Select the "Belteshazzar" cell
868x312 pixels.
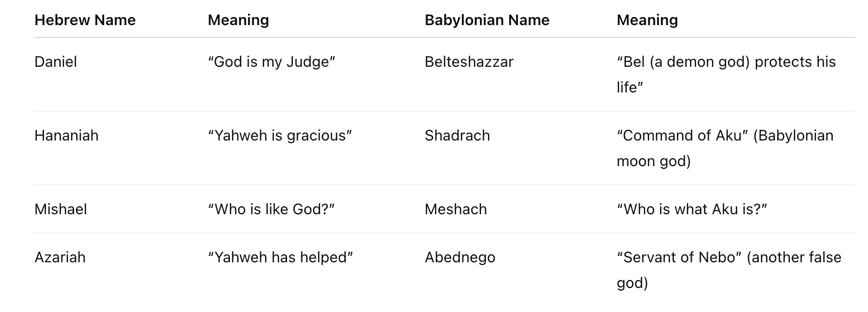469,62
